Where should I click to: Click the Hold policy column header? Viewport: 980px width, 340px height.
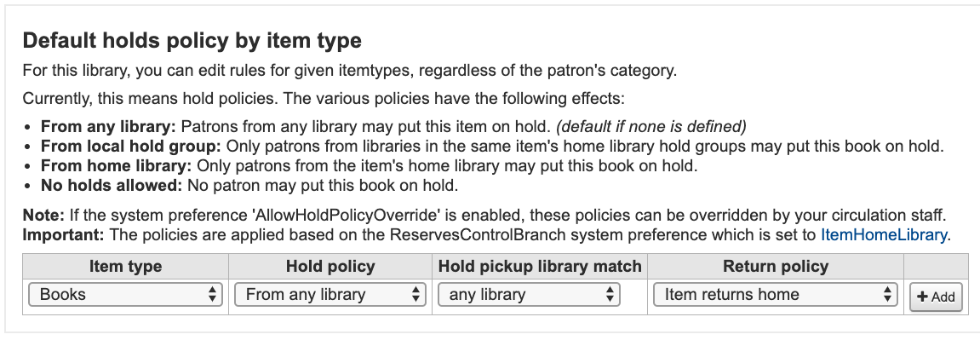pos(330,267)
